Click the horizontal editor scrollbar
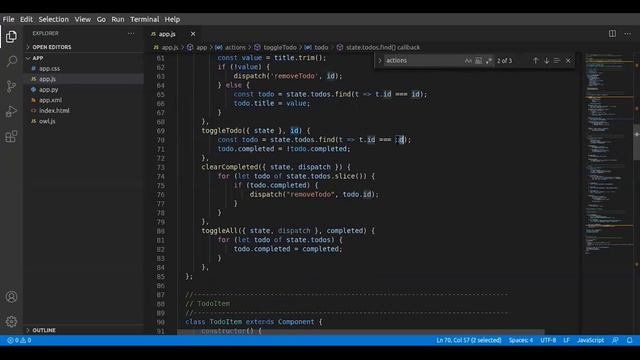Image resolution: width=640 pixels, height=360 pixels. [361, 332]
